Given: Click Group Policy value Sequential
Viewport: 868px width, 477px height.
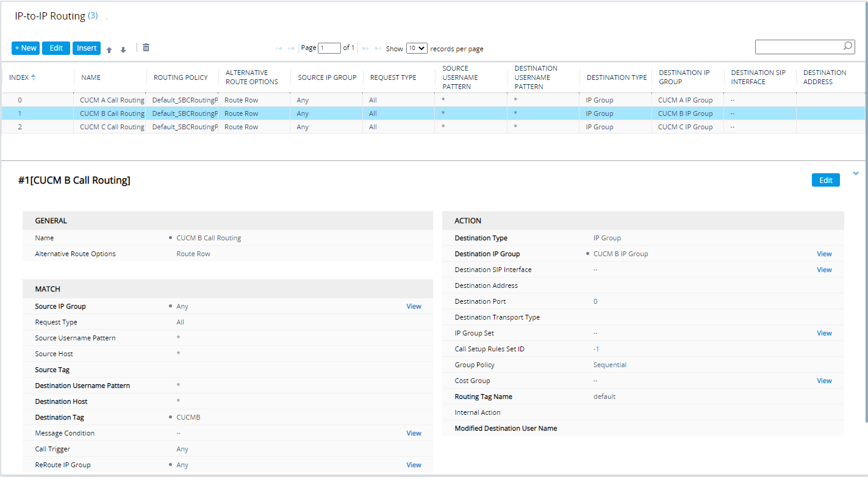Looking at the screenshot, I should (610, 365).
